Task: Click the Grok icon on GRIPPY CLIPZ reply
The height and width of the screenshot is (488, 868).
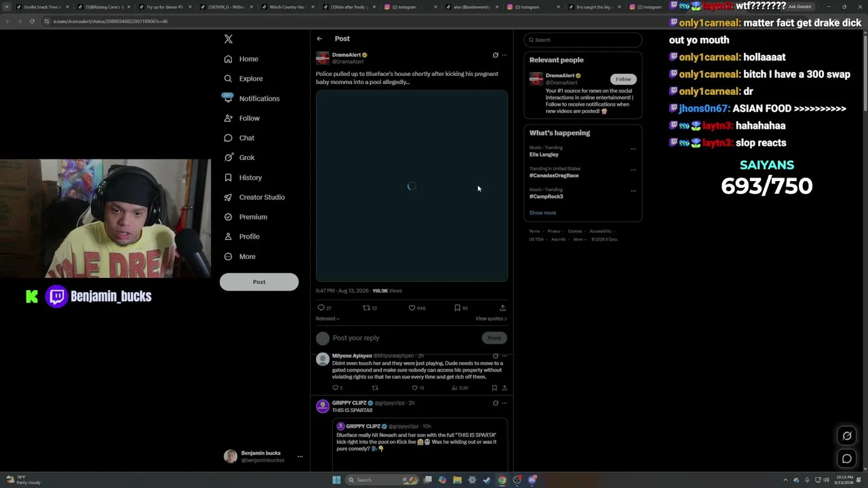Action: pyautogui.click(x=495, y=403)
